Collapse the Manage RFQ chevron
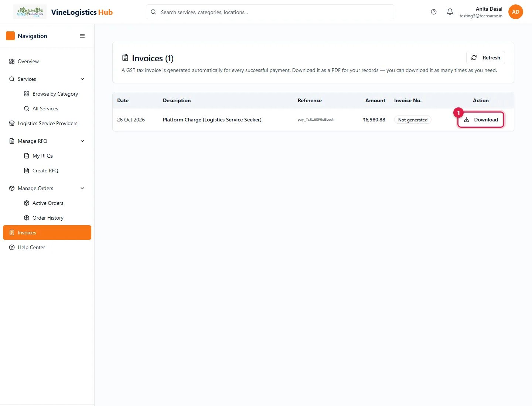532x406 pixels. [x=82, y=141]
